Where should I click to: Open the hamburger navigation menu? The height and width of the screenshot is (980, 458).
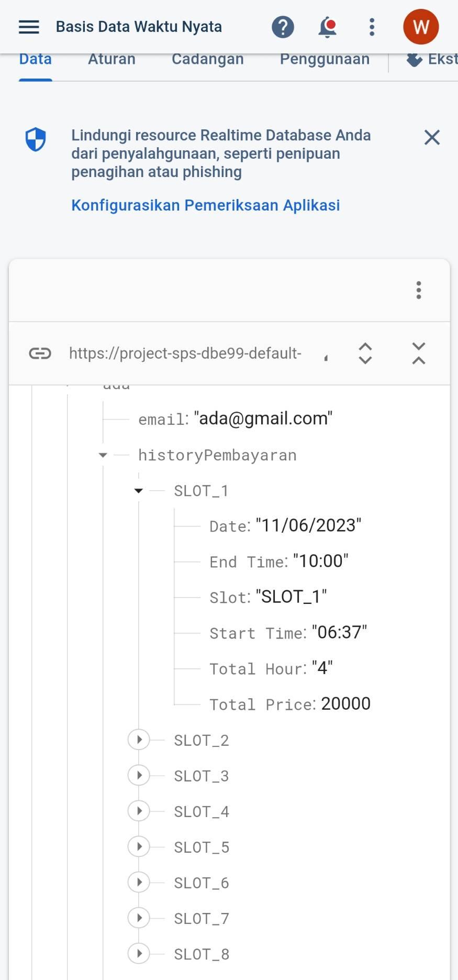(x=29, y=27)
